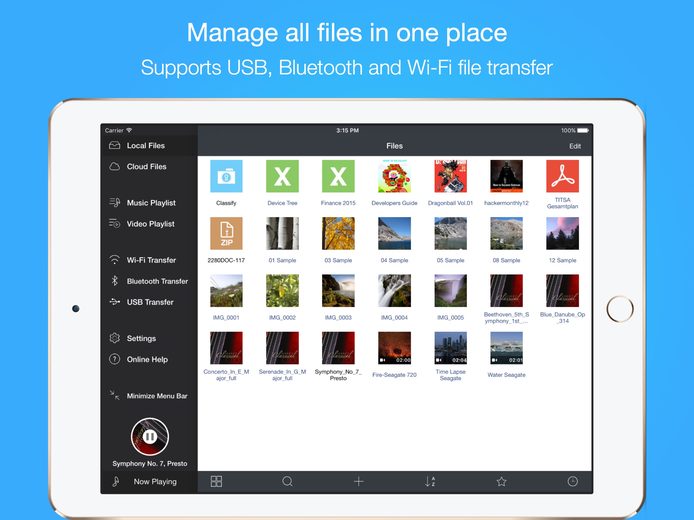Click the Local Files inbox icon
This screenshot has width=694, height=520.
pyautogui.click(x=115, y=145)
